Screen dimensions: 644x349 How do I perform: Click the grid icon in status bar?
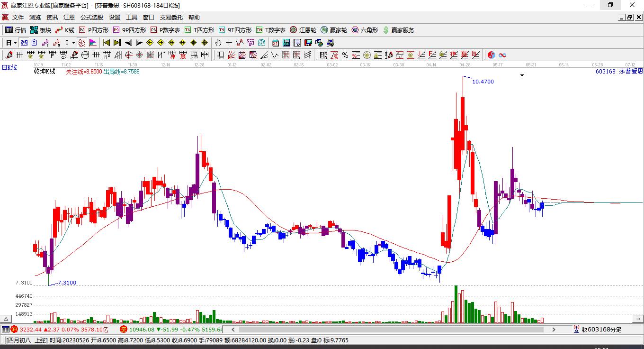point(5,330)
